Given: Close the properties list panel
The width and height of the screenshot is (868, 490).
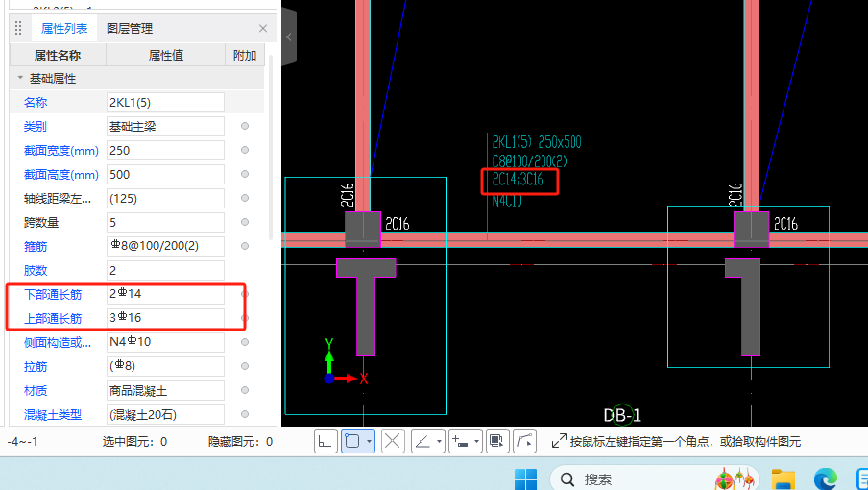Looking at the screenshot, I should (263, 28).
